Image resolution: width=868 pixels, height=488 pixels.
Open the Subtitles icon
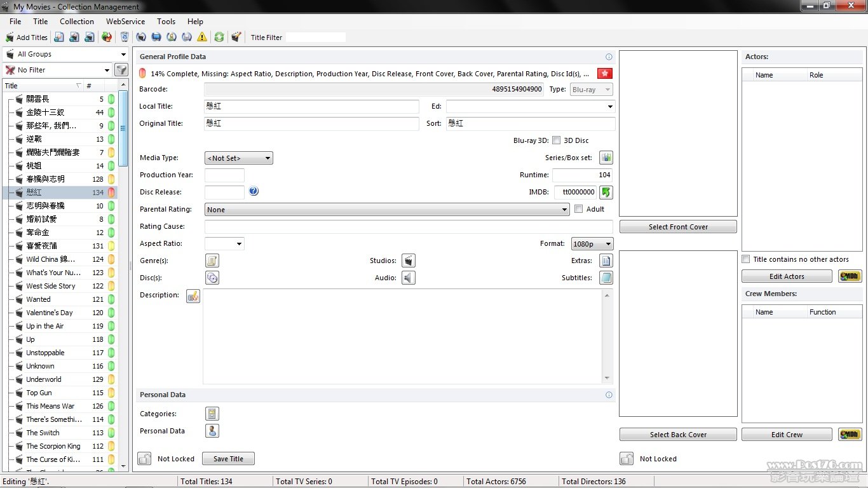[x=606, y=278]
